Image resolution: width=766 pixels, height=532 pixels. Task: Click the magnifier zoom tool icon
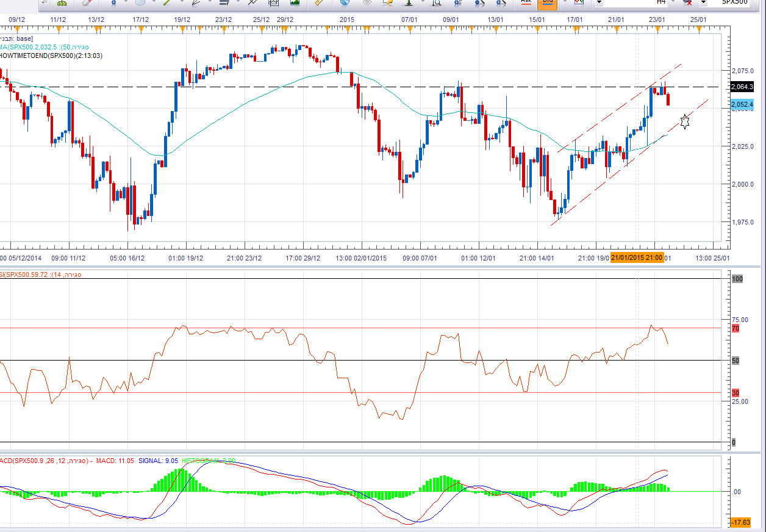point(436,3)
